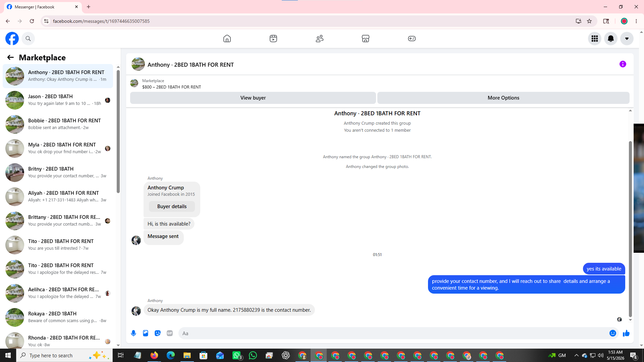
Task: Click Anthony's message with contact number
Action: click(x=229, y=310)
